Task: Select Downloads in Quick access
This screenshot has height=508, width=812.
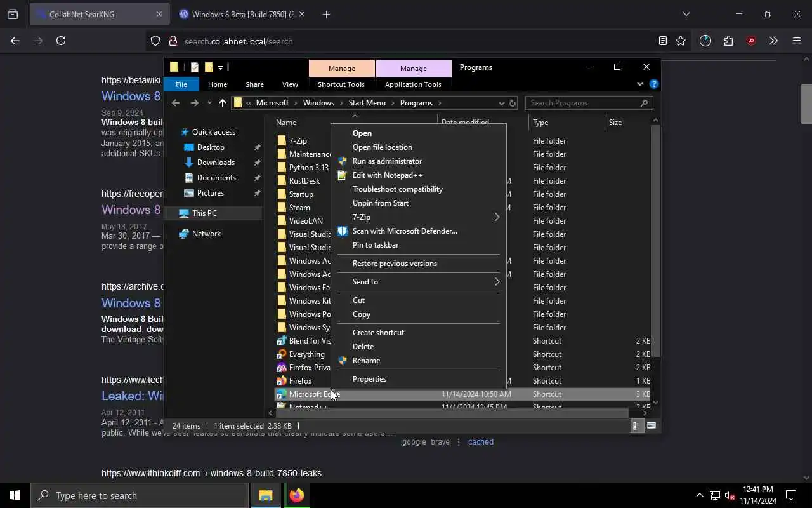Action: click(x=216, y=163)
